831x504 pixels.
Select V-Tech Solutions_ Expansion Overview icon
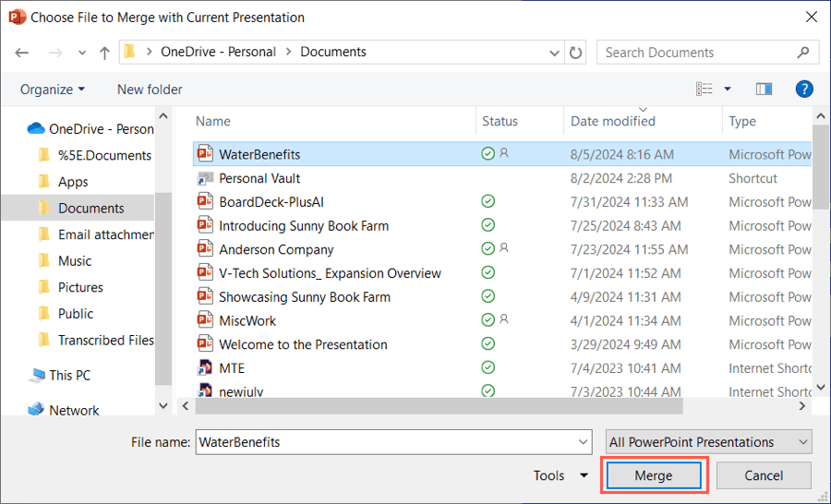(x=205, y=273)
